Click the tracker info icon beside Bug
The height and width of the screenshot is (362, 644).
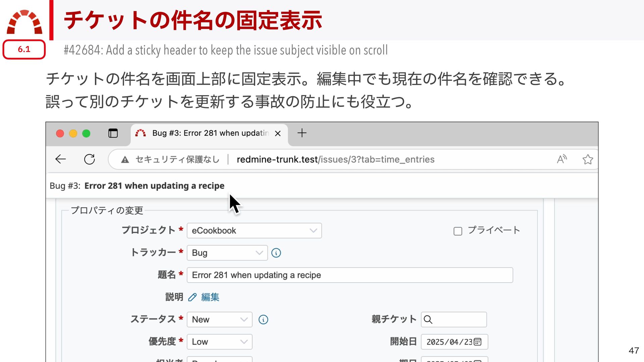[x=276, y=253]
